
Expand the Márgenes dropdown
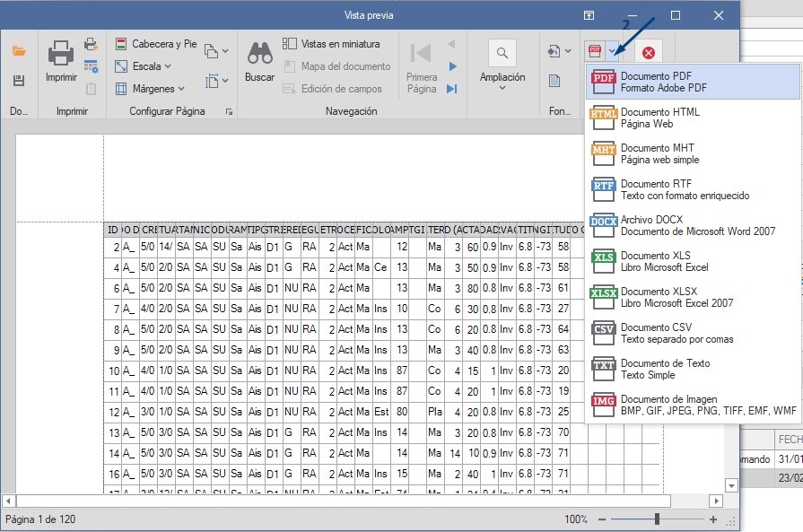[150, 89]
